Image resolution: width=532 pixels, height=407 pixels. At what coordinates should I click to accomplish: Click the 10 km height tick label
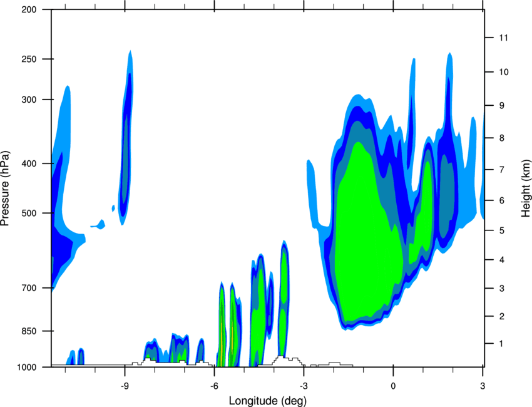tap(504, 72)
